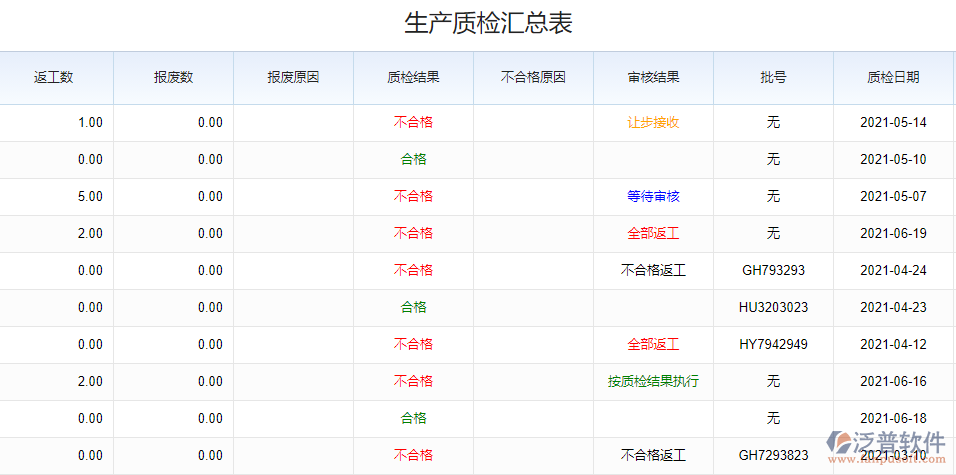Select the date cell 2021-05-14
The height and width of the screenshot is (475, 956).
tap(893, 123)
